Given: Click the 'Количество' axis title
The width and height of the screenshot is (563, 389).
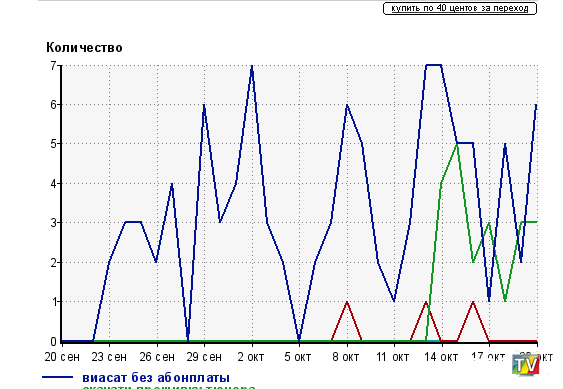Looking at the screenshot, I should click(x=84, y=47).
